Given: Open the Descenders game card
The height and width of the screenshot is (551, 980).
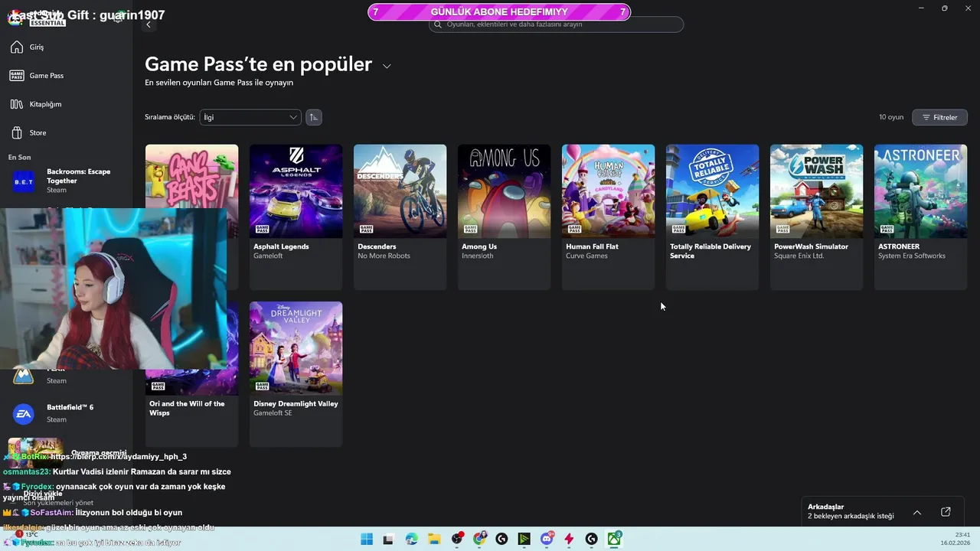Looking at the screenshot, I should point(400,217).
